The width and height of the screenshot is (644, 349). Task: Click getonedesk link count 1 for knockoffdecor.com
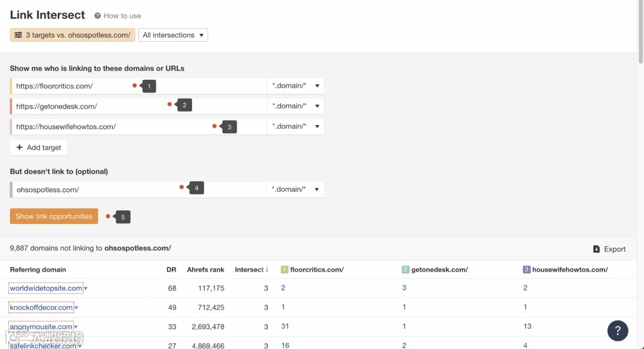404,307
